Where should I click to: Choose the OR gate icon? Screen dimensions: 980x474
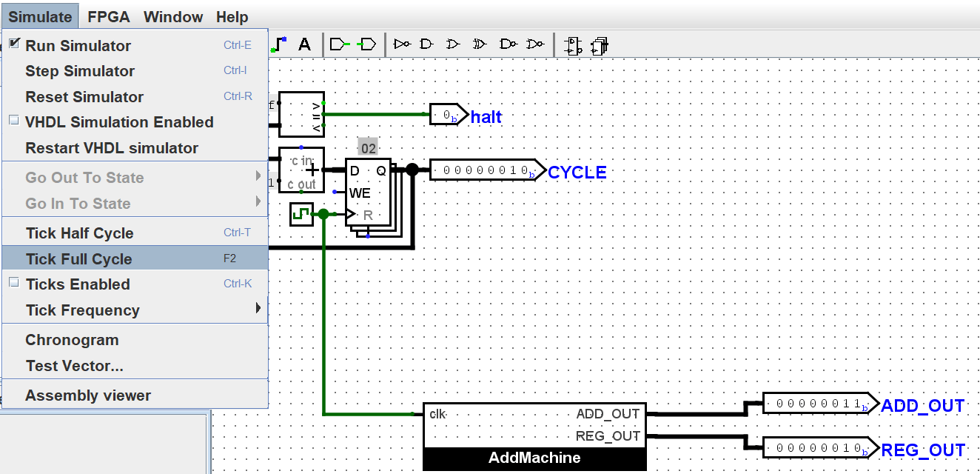click(x=452, y=44)
